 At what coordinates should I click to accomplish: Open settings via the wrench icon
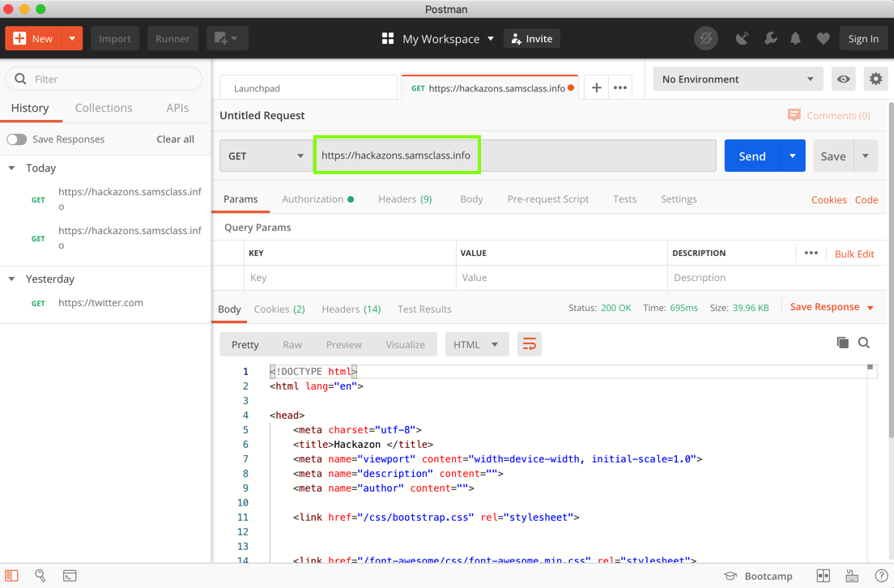(x=770, y=39)
